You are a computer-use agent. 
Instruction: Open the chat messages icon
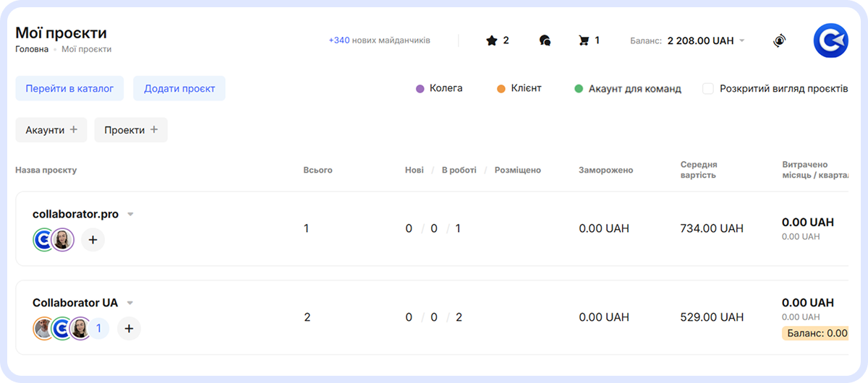[545, 40]
